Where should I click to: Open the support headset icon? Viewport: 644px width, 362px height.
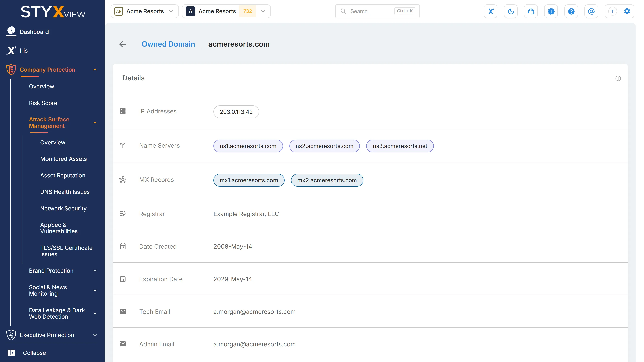(x=531, y=11)
